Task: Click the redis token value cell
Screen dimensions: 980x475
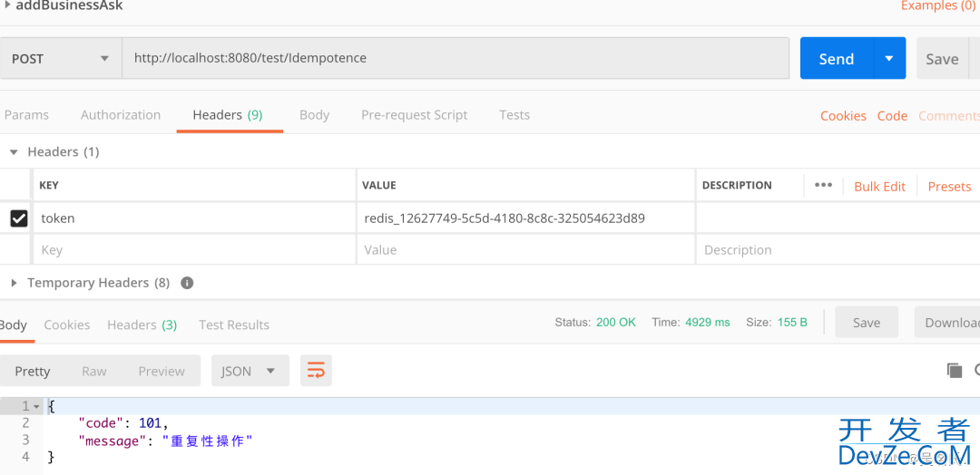Action: pos(525,218)
